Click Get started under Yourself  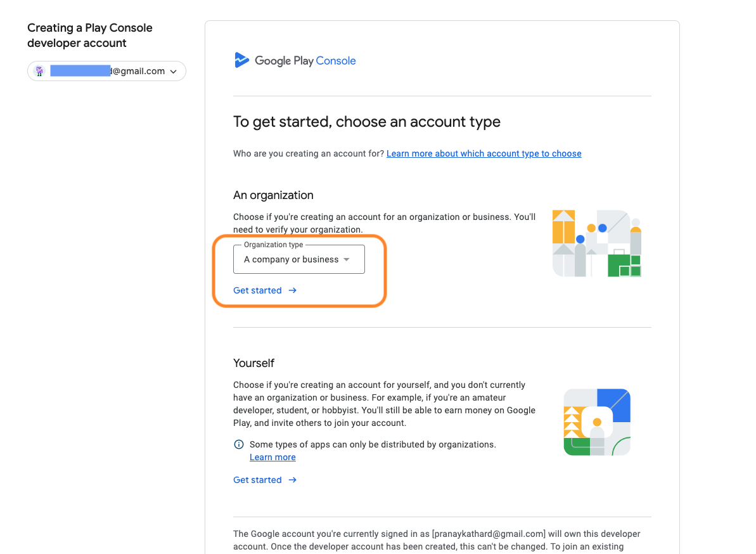[265, 480]
